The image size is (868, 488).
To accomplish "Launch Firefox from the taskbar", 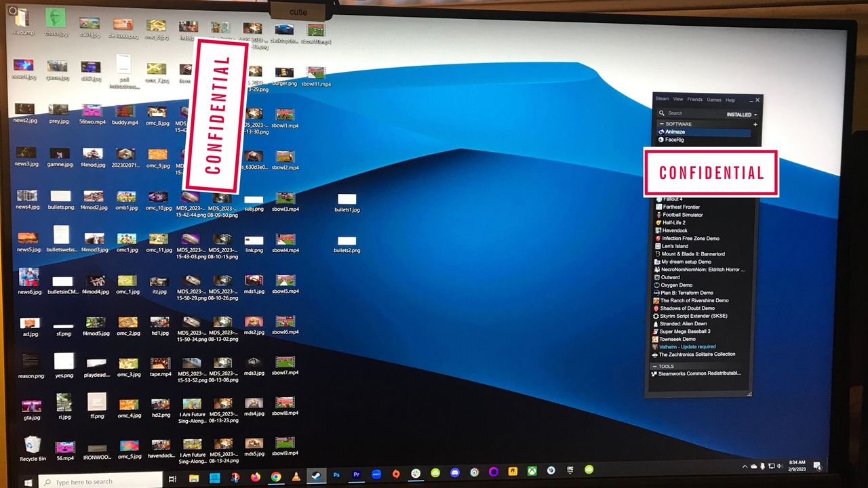I will tap(255, 477).
